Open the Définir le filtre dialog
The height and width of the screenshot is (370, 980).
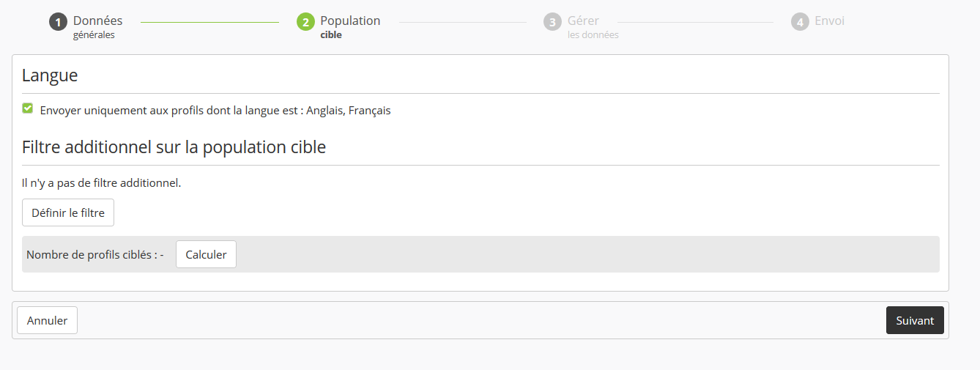(68, 213)
